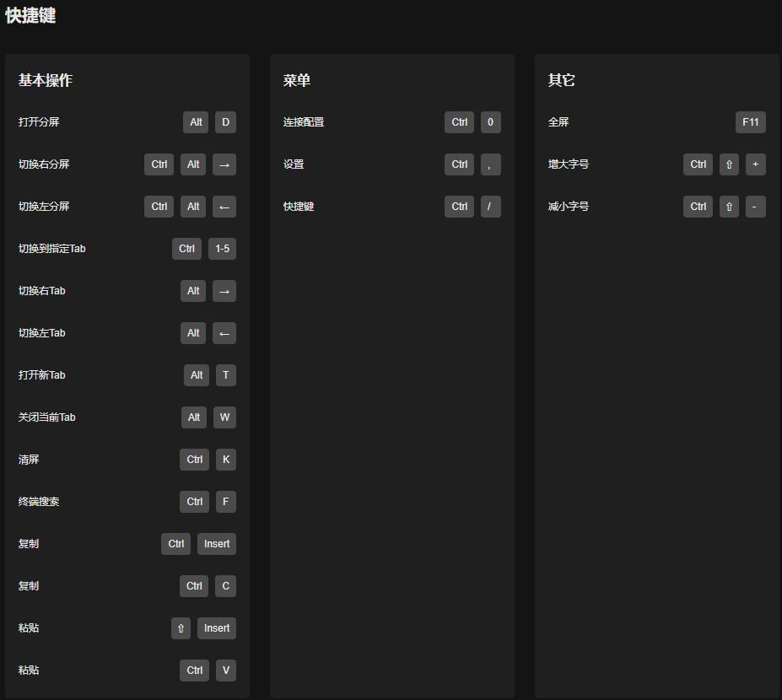Select the 关闭当前Tab label
Screen dimensions: 782x700
coord(47,417)
